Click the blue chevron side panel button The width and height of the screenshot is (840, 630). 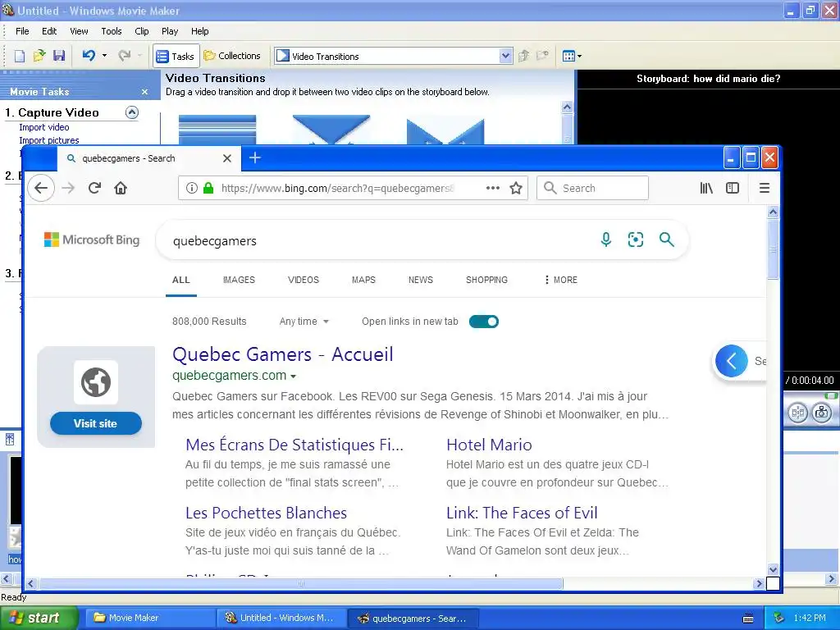coord(731,361)
